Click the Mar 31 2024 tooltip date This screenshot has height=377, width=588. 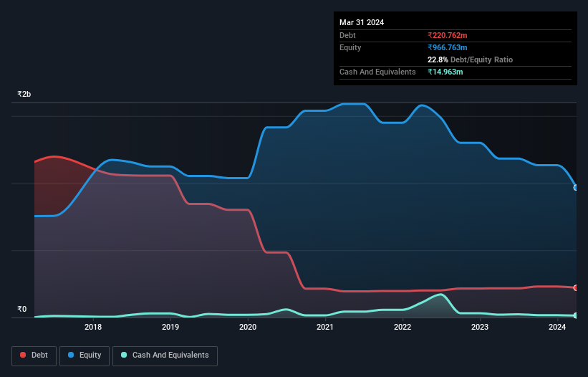(x=362, y=22)
